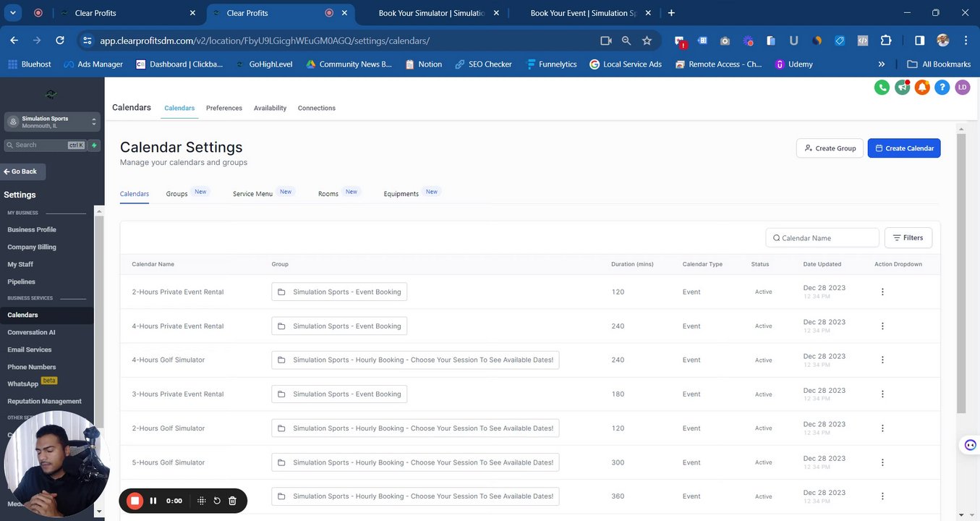Viewport: 980px width, 521px height.
Task: Click the green phone dialer icon
Action: pos(882,88)
